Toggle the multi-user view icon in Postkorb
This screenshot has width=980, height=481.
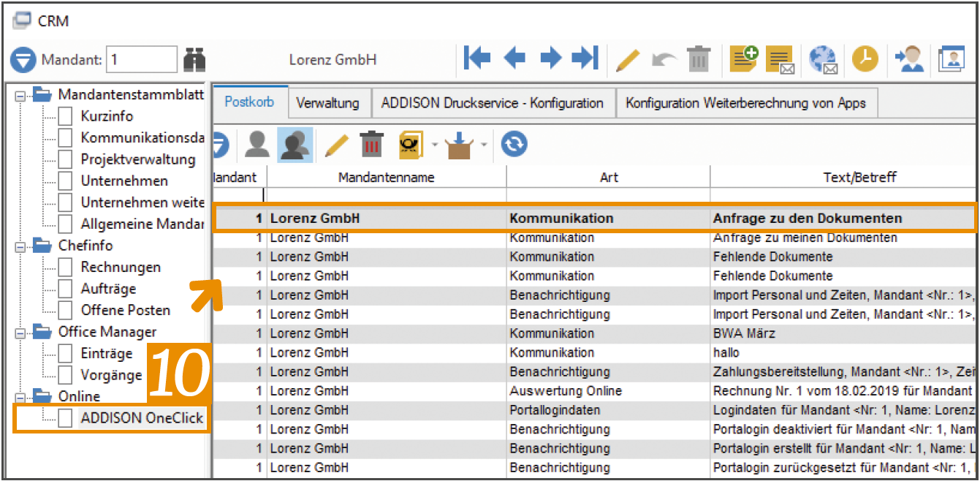(295, 145)
